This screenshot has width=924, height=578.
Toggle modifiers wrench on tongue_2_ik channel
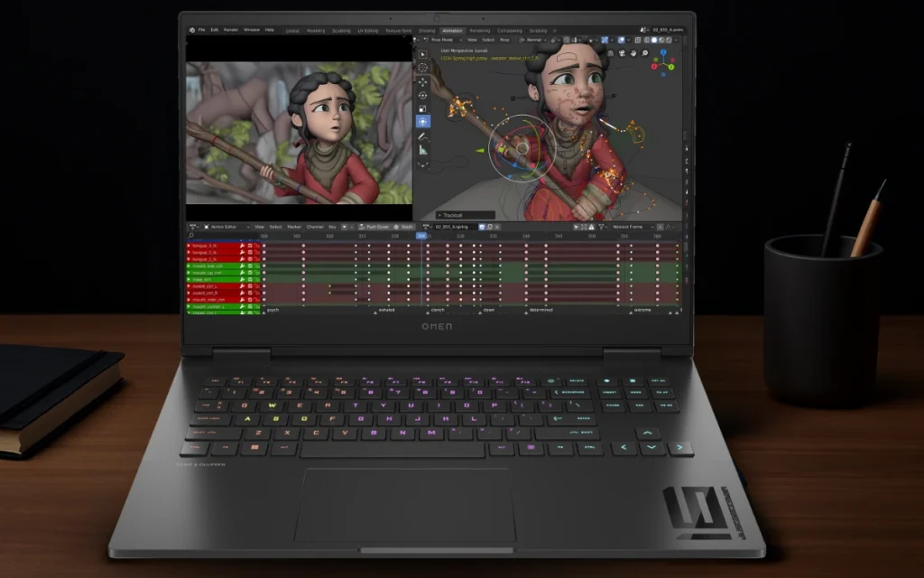click(x=242, y=253)
